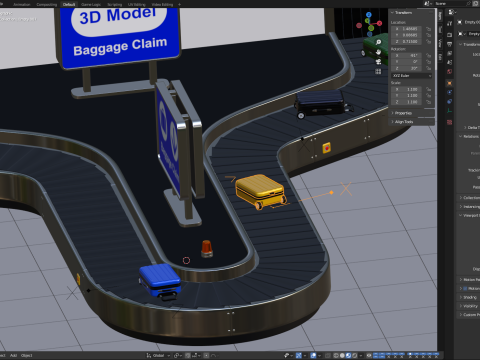Image resolution: width=480 pixels, height=360 pixels.
Task: Expand the Shading section in properties
Action: tap(469, 297)
